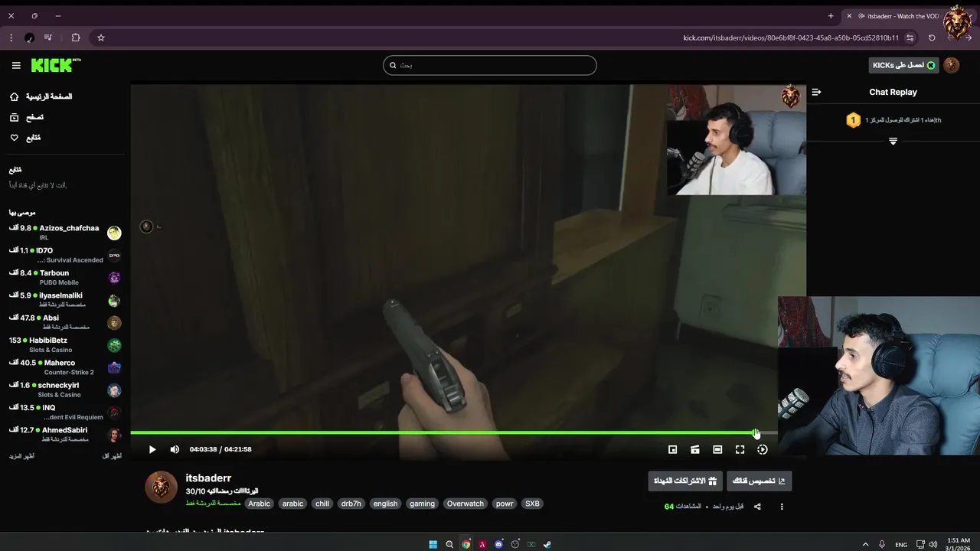
Task: Click the address bar URL
Action: click(x=791, y=37)
